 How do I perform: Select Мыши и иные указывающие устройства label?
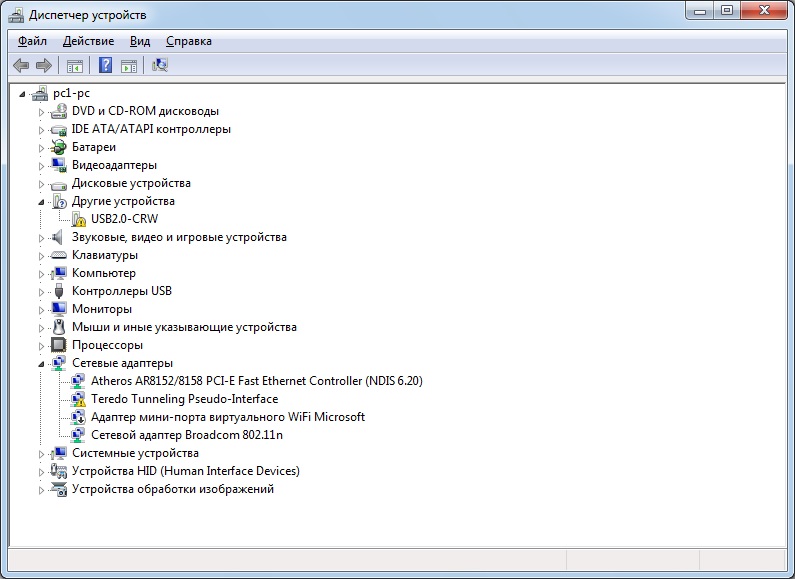tap(184, 327)
